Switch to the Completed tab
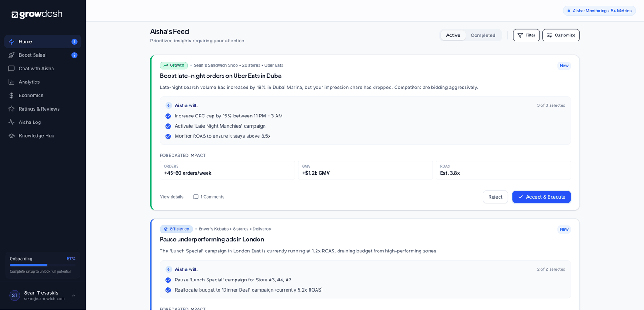Image resolution: width=644 pixels, height=310 pixels. [x=483, y=35]
